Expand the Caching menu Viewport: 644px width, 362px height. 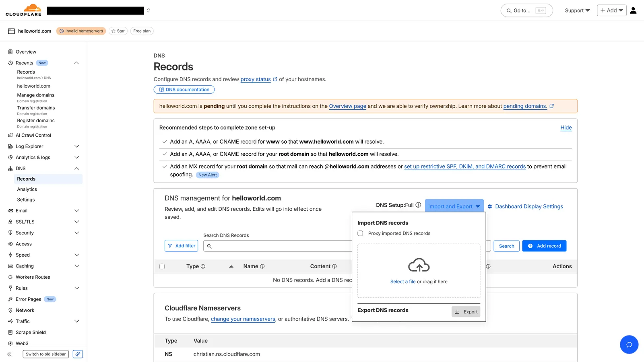click(76, 266)
